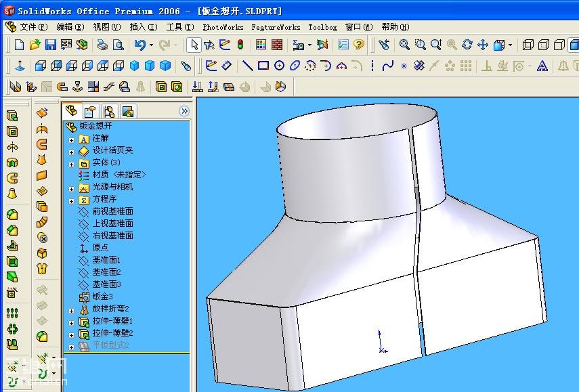Click the Print icon

(x=102, y=45)
